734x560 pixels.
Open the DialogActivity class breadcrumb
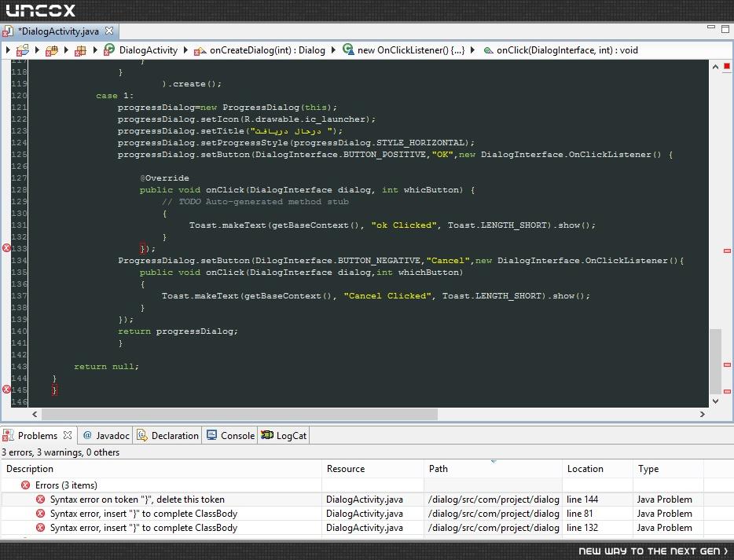pos(148,50)
